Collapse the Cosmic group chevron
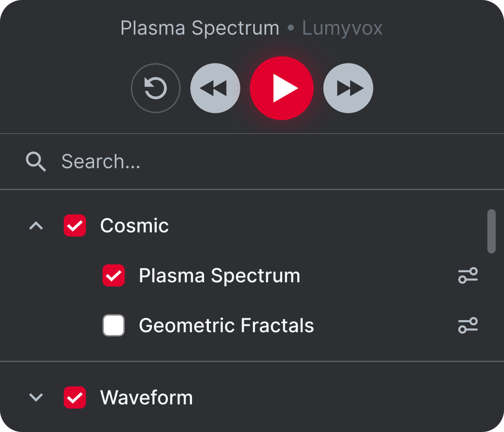 point(36,226)
